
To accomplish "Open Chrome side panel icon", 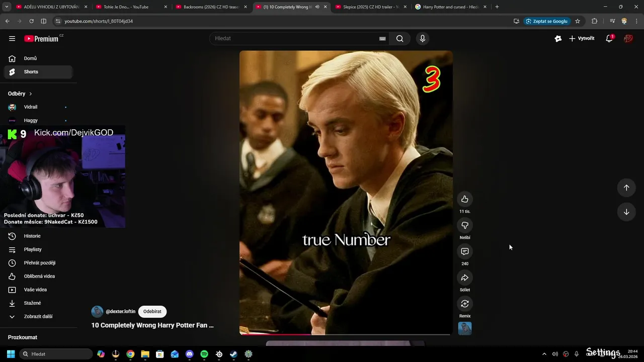I will (43, 21).
